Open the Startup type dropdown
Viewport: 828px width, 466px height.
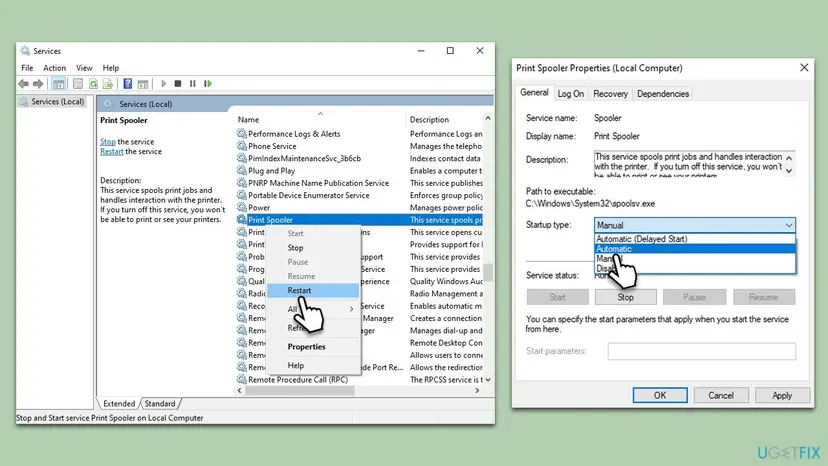694,225
